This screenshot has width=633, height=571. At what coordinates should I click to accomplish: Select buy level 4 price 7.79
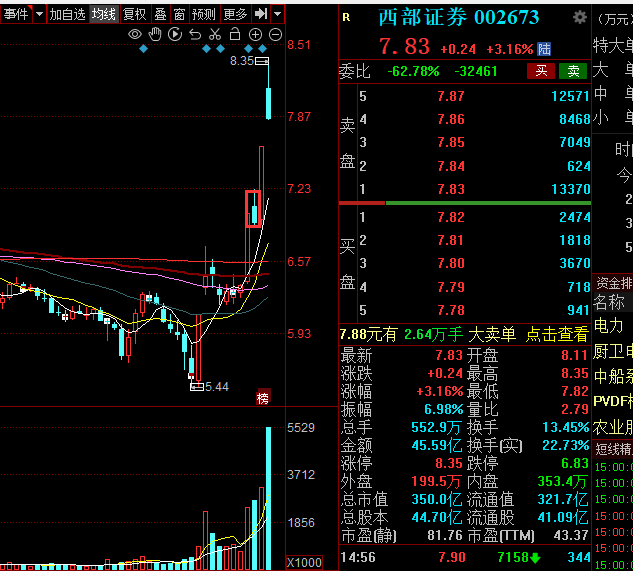(451, 287)
